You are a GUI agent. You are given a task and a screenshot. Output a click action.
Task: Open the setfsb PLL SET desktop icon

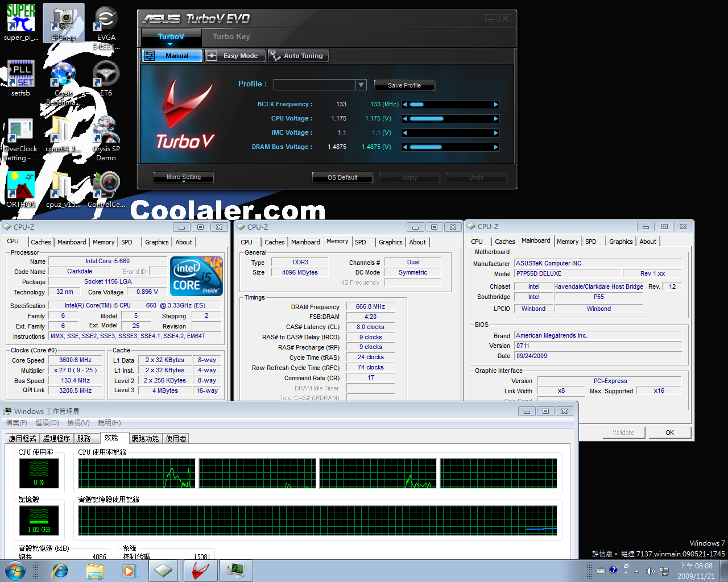click(21, 78)
